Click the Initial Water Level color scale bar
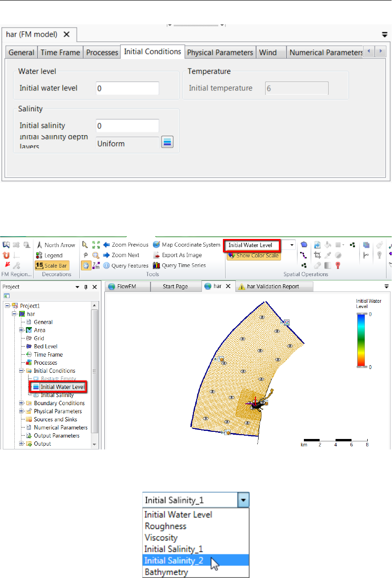Screen dimensions: 392x578 pos(363,340)
